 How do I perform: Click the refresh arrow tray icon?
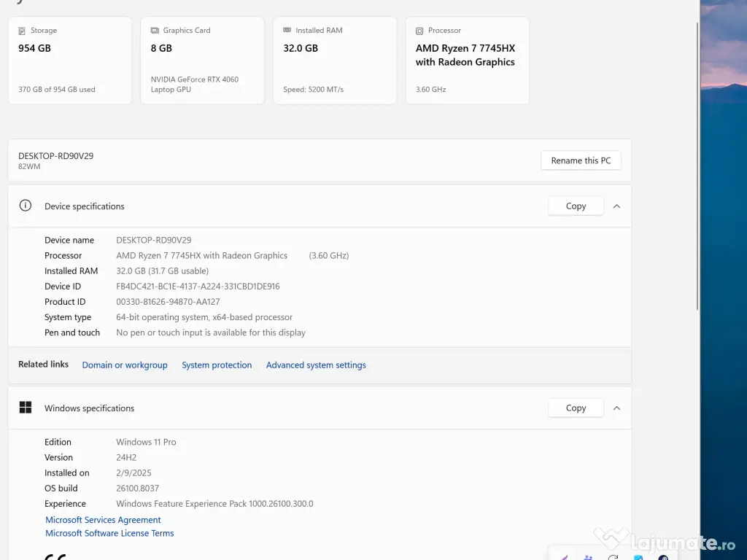(613, 558)
